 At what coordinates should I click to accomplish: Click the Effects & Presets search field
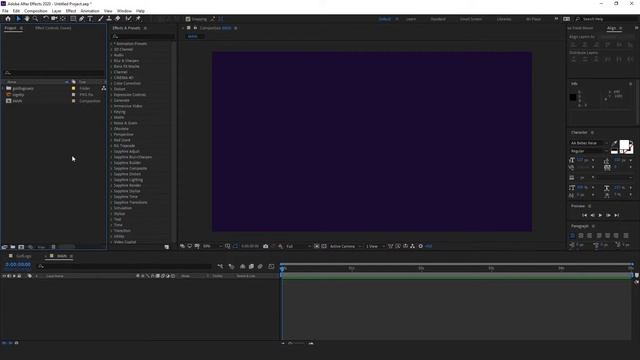143,37
